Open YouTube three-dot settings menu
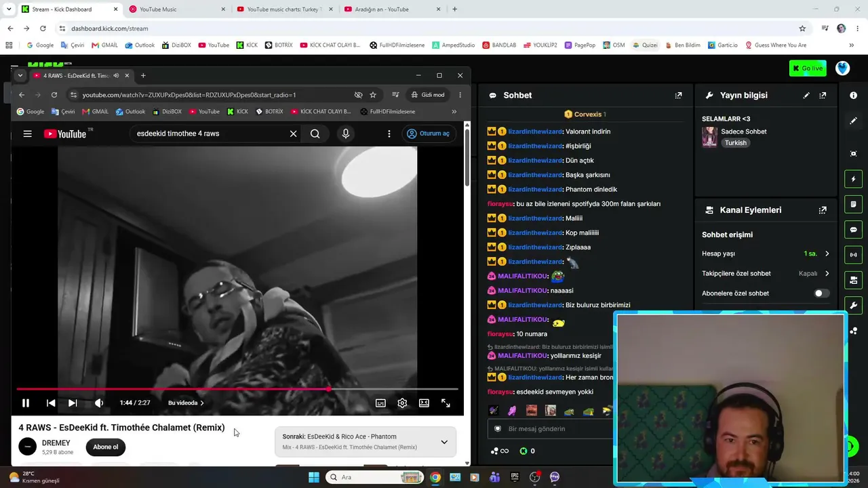868x488 pixels. pos(389,134)
